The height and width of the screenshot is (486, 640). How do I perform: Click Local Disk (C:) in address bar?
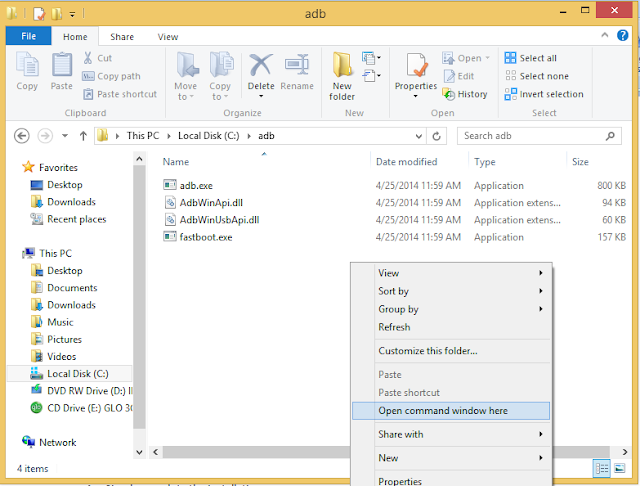click(209, 136)
